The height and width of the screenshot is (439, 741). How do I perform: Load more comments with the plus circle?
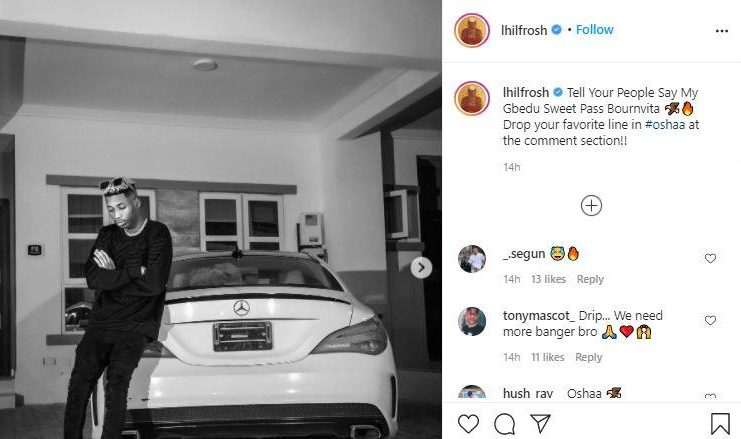coord(591,205)
